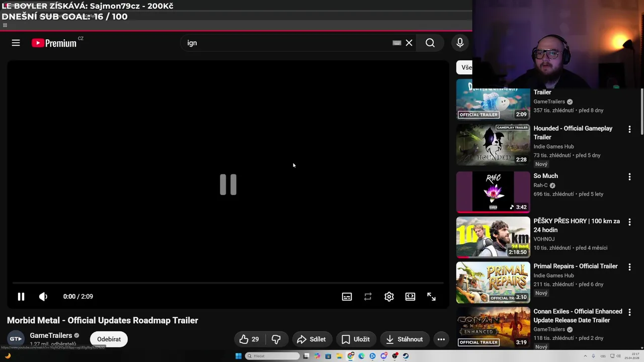
Task: Switch to Chrome on taskbar
Action: tap(350, 356)
